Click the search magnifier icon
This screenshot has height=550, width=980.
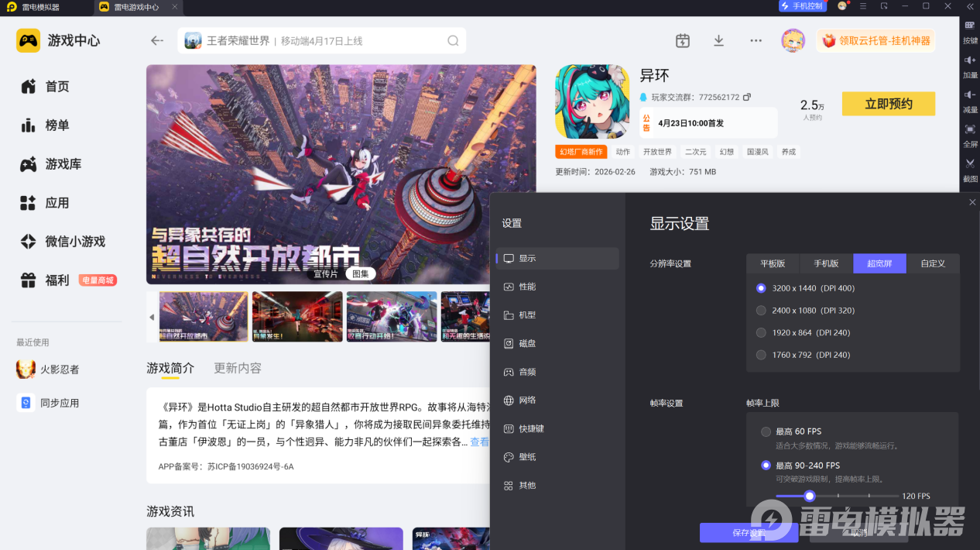click(x=453, y=41)
